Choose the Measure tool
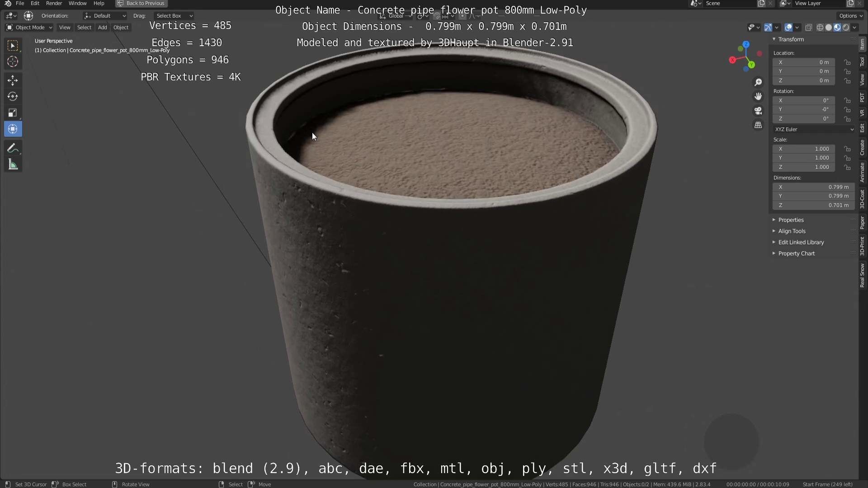The width and height of the screenshot is (868, 488). click(x=13, y=164)
